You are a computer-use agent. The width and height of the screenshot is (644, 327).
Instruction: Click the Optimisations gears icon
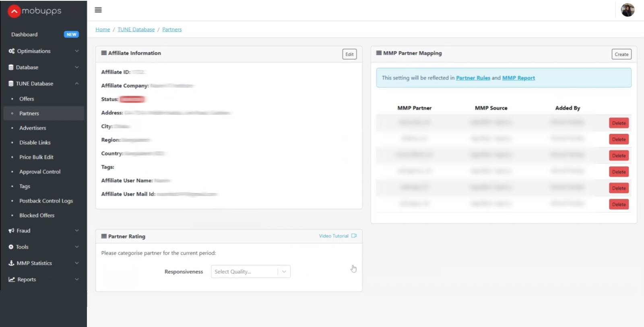coord(11,51)
